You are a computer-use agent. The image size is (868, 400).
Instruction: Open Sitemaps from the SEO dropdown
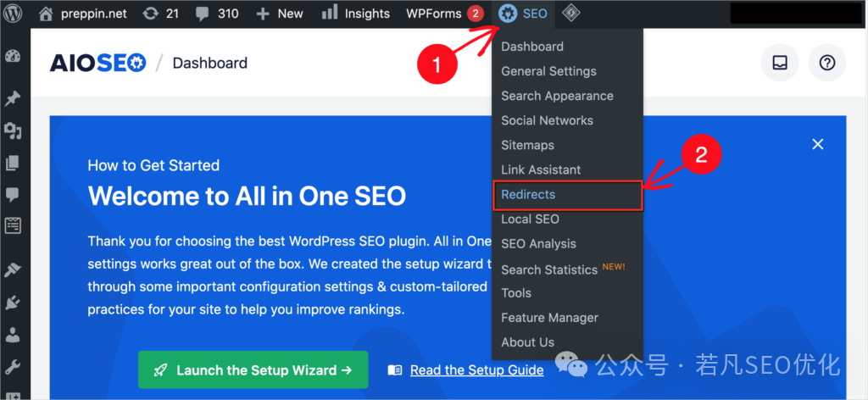coord(527,145)
